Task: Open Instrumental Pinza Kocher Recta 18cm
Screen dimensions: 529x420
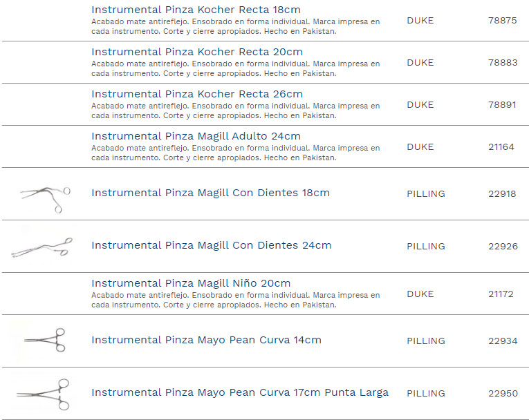Action: pyautogui.click(x=196, y=10)
